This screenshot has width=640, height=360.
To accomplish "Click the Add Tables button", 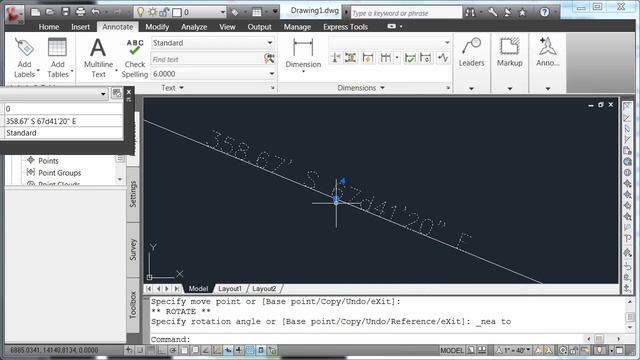I will [x=58, y=58].
